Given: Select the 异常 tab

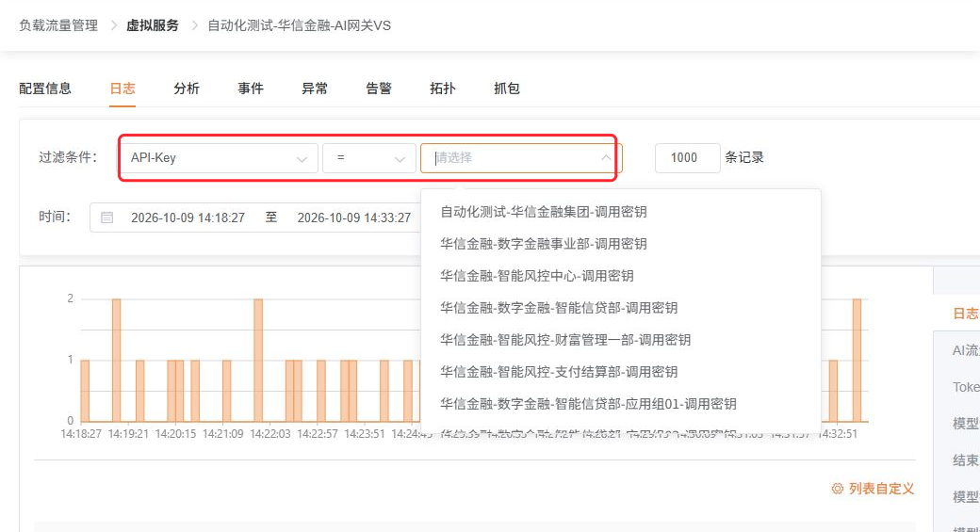Looking at the screenshot, I should (315, 89).
